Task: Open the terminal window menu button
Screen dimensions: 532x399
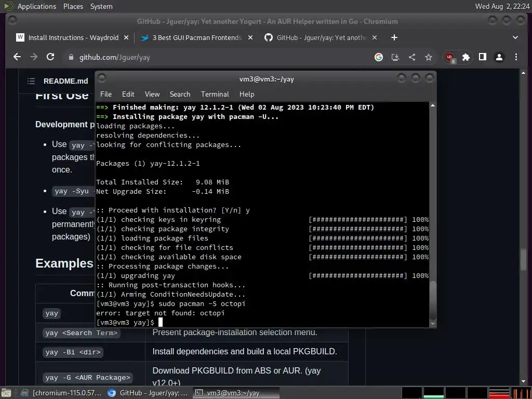Action: (102, 78)
